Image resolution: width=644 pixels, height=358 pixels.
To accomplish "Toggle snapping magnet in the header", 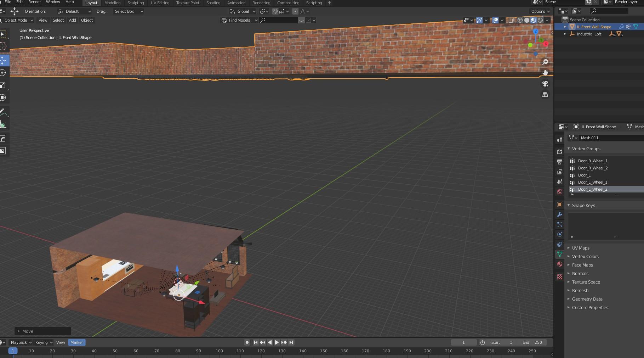I will (275, 11).
